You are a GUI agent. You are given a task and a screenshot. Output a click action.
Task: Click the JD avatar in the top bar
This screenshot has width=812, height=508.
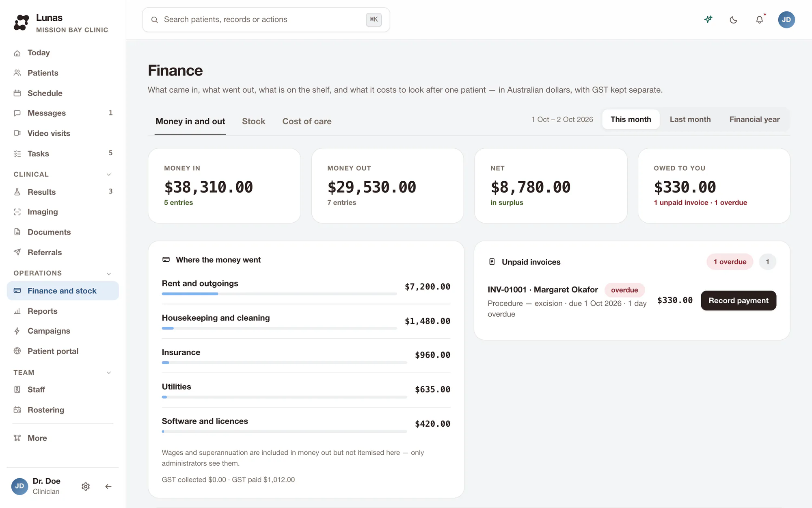[x=786, y=20]
